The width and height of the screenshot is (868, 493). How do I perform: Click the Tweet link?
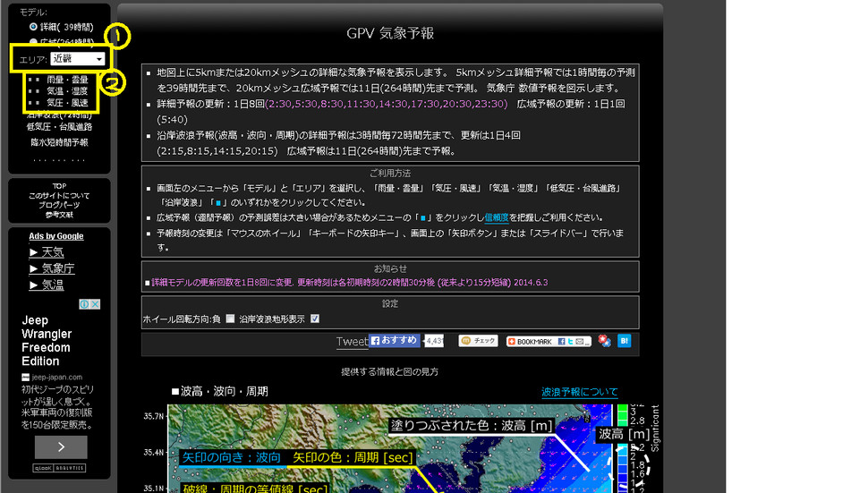[352, 342]
